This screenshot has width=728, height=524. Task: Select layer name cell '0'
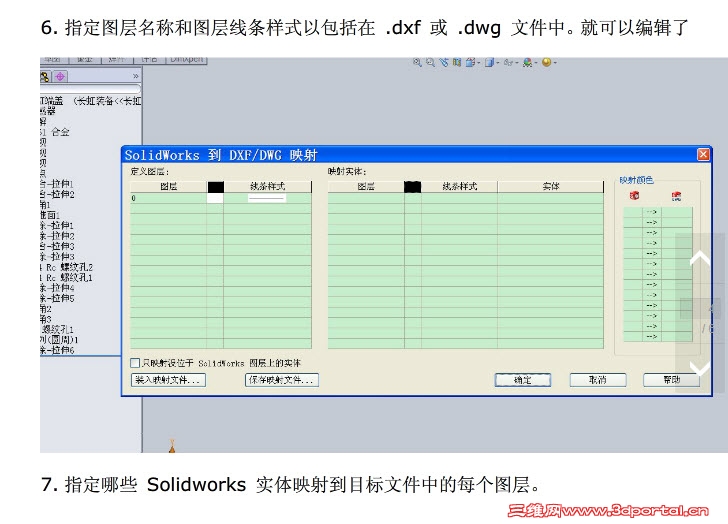tap(169, 198)
